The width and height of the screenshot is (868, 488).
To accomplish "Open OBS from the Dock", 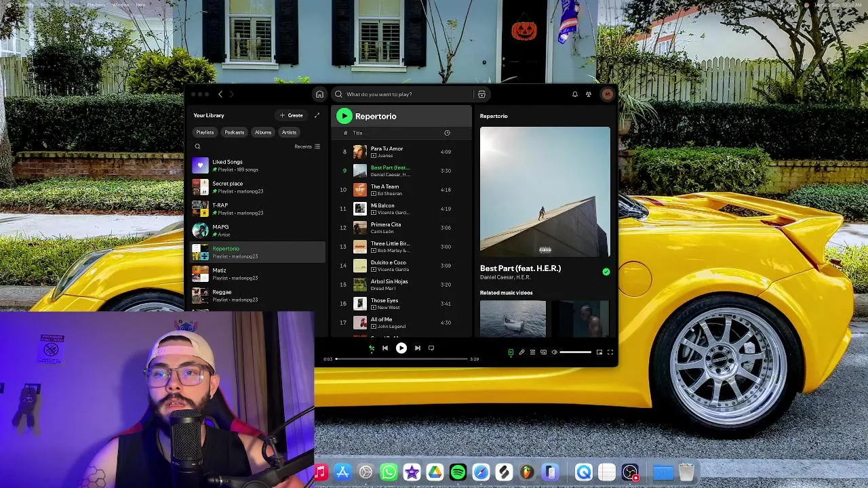I will (630, 472).
